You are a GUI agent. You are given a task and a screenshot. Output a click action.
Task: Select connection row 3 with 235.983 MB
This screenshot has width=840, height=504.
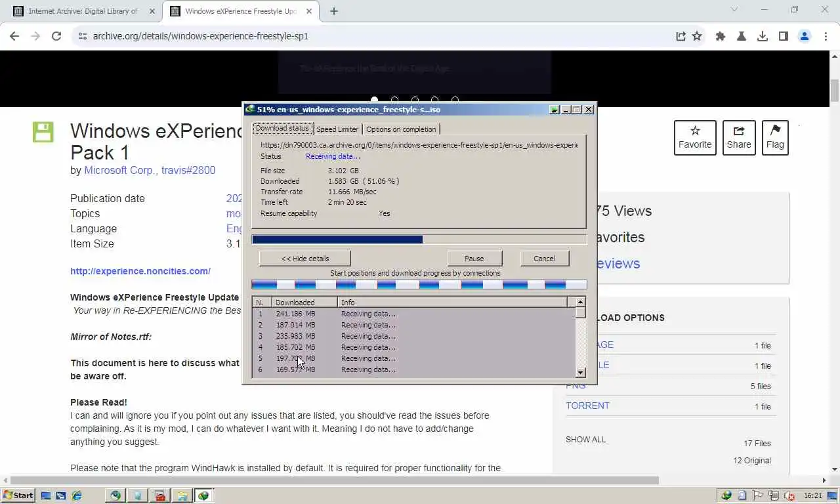click(413, 336)
